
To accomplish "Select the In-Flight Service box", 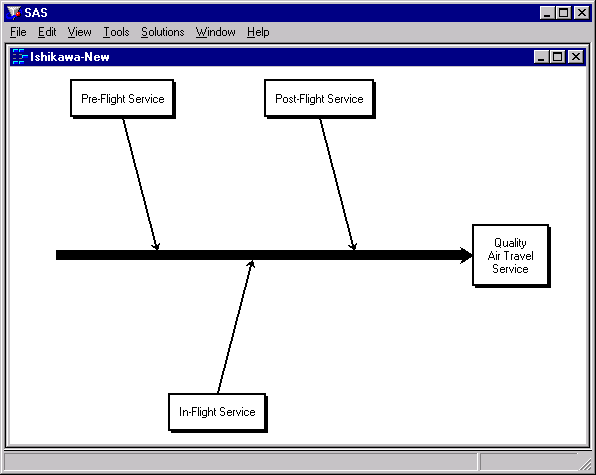I will (x=217, y=412).
